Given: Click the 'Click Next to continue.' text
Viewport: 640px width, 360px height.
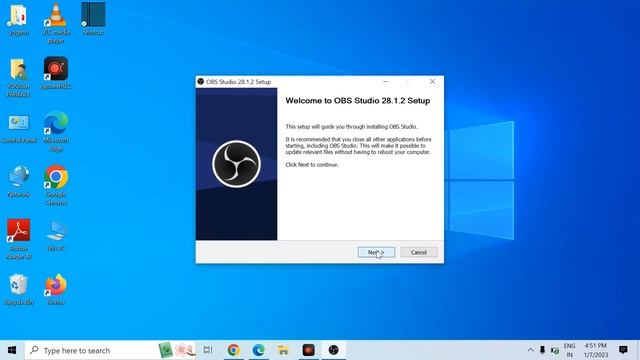Looking at the screenshot, I should pyautogui.click(x=312, y=165).
